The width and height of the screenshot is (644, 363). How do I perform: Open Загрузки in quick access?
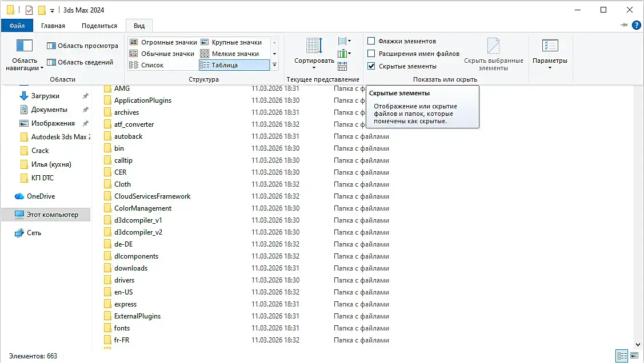click(x=39, y=96)
